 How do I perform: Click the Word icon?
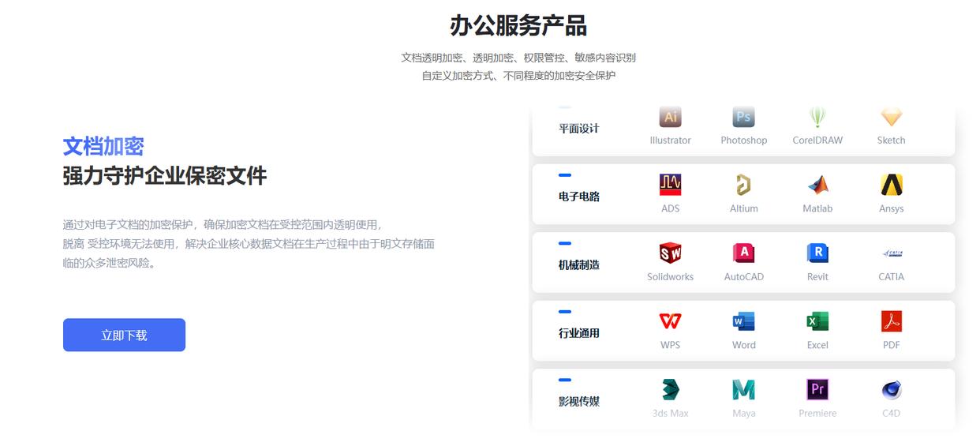pos(743,321)
